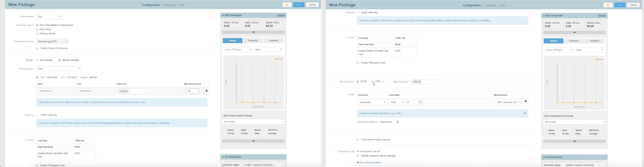
Task: Open the Rate goal value dropdown
Action: [397, 102]
